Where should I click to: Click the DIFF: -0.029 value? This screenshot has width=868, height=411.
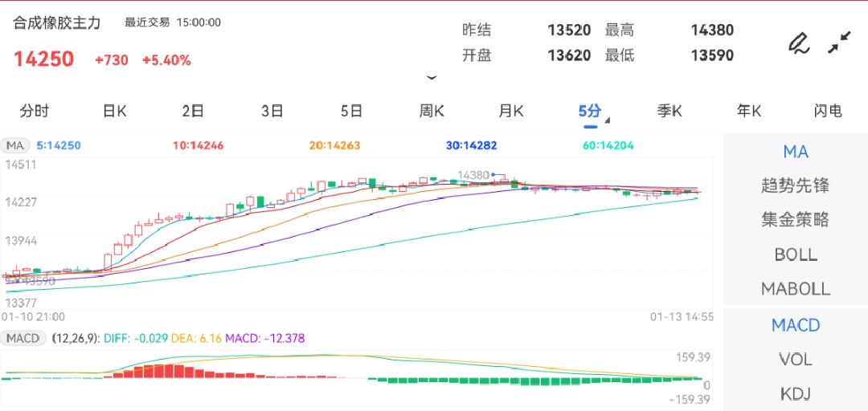[x=135, y=338]
